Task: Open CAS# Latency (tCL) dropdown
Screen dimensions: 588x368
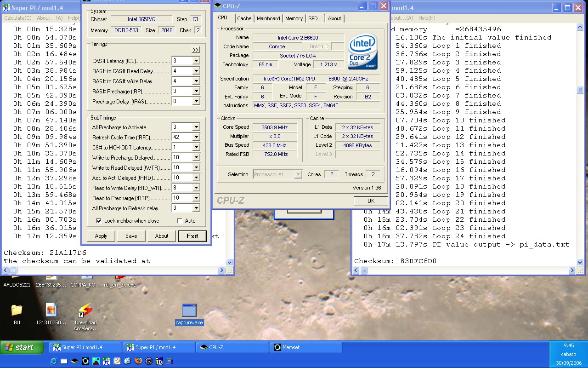Action: tap(196, 61)
